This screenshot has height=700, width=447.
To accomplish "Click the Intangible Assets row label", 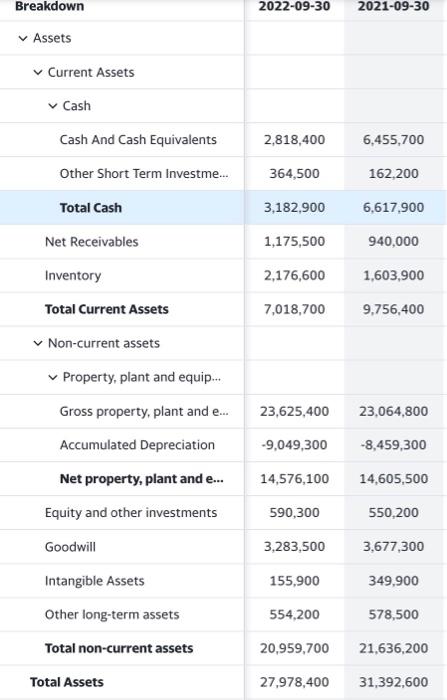I will [94, 581].
